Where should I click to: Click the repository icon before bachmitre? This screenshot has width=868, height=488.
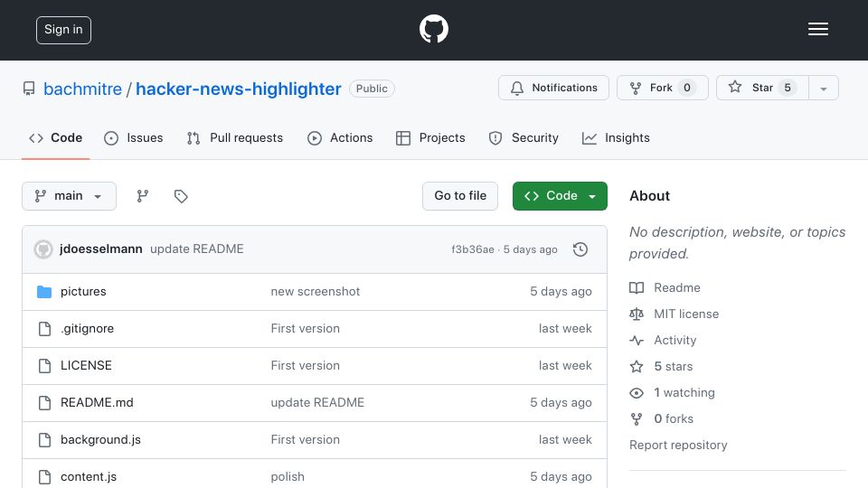[x=29, y=89]
